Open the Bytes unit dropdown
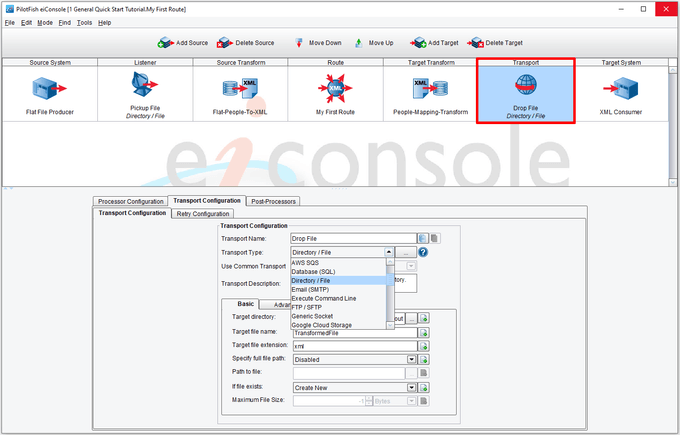680x435 pixels. pos(411,401)
